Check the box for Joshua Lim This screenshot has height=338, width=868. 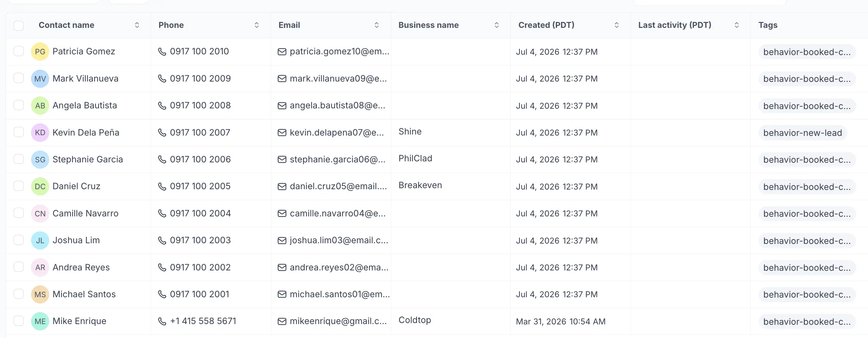point(18,240)
